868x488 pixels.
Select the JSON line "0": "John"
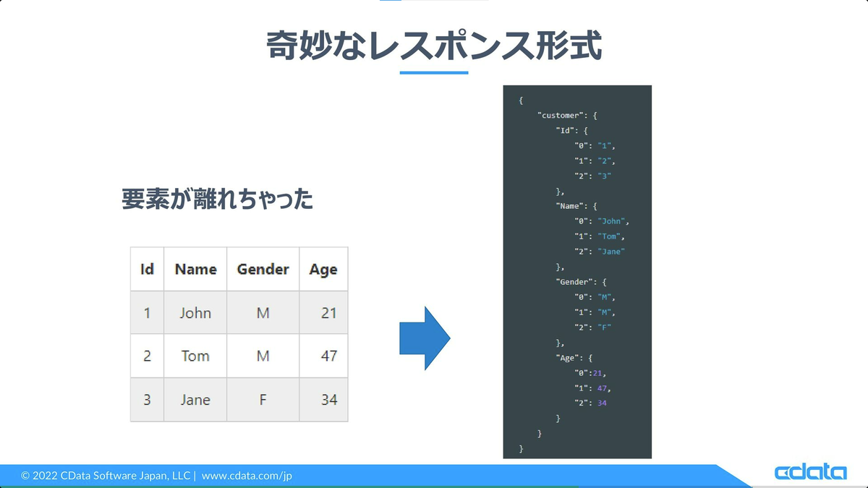click(x=603, y=221)
